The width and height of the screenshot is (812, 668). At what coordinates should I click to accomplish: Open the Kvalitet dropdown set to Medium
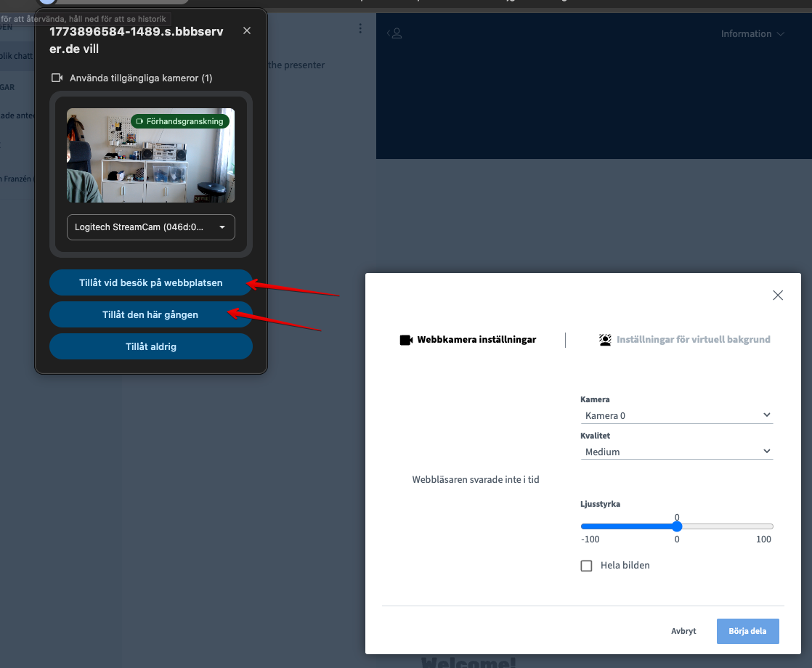676,452
